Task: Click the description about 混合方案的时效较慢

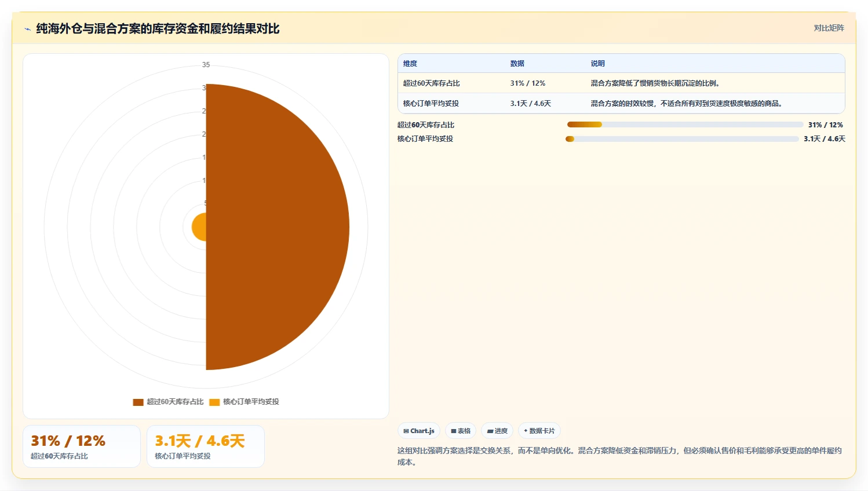Action: [x=687, y=104]
